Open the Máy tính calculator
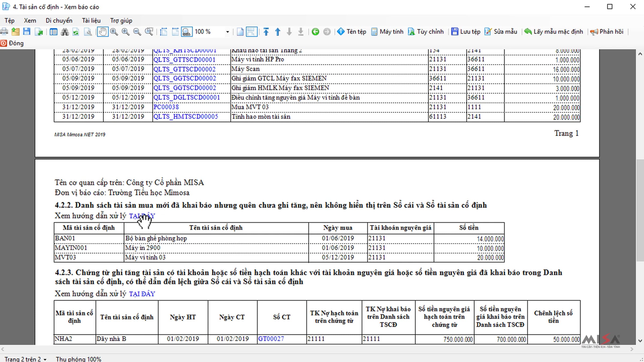This screenshot has height=362, width=644. click(387, 32)
